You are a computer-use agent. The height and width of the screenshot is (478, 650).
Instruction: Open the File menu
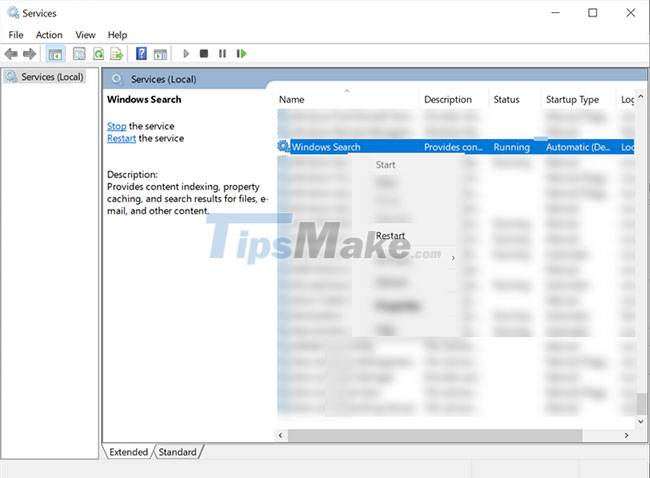click(16, 35)
